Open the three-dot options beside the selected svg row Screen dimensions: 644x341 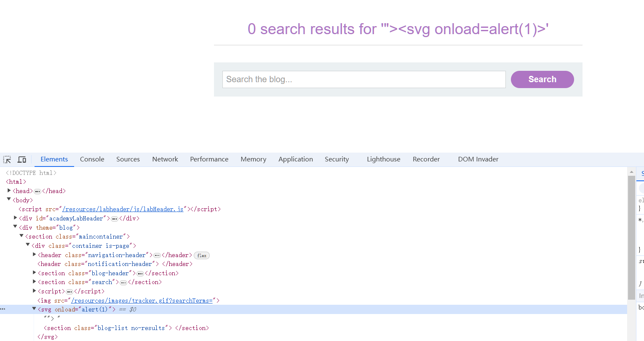pos(3,309)
